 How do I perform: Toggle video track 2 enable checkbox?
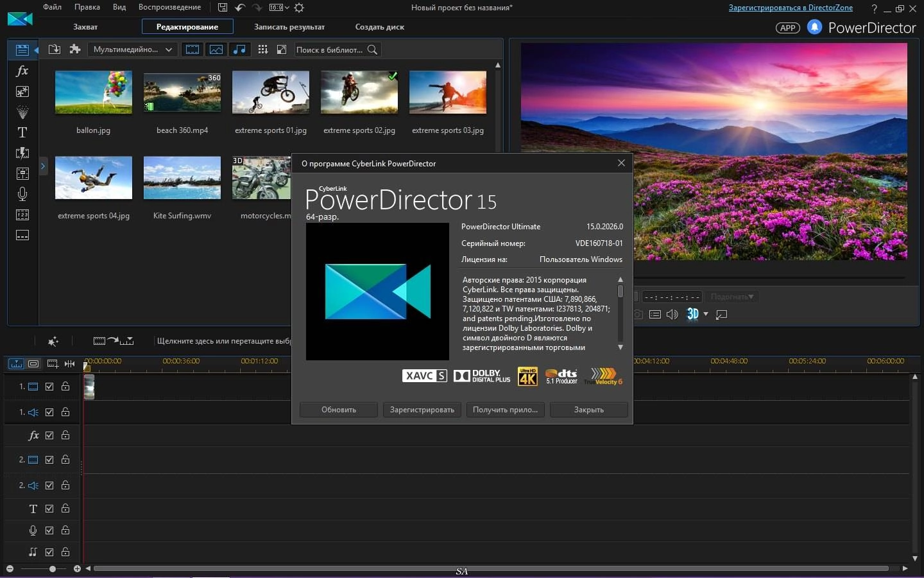point(49,460)
